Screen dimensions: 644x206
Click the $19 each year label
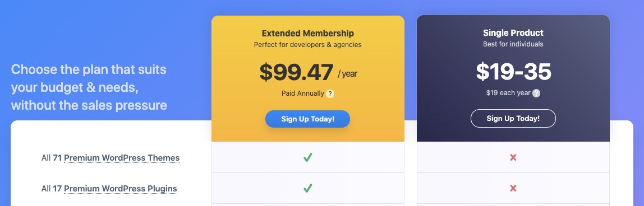pos(508,93)
